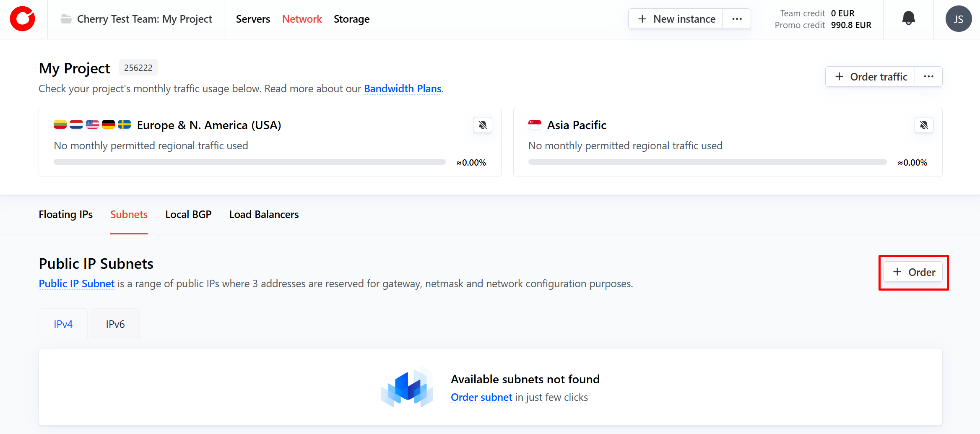The height and width of the screenshot is (434, 980).
Task: Expand more options beside Order traffic
Action: 928,77
